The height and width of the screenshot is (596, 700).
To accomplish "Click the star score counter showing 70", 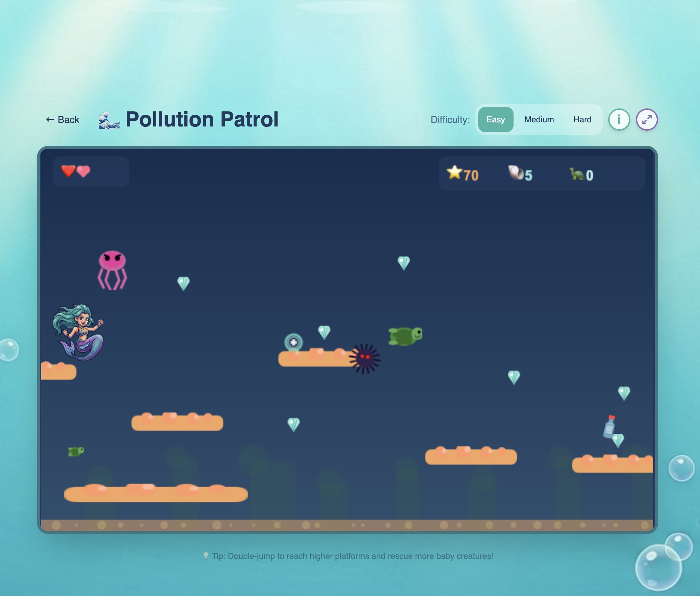I will coord(463,174).
